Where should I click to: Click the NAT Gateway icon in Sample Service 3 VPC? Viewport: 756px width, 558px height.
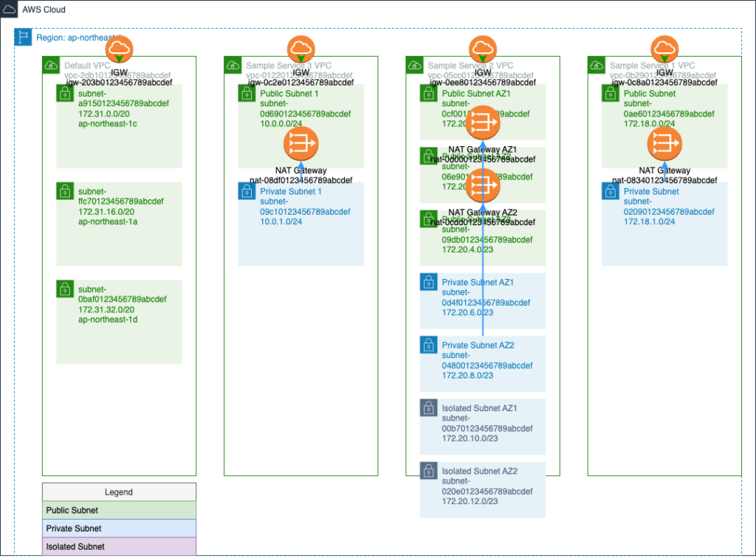[301, 144]
